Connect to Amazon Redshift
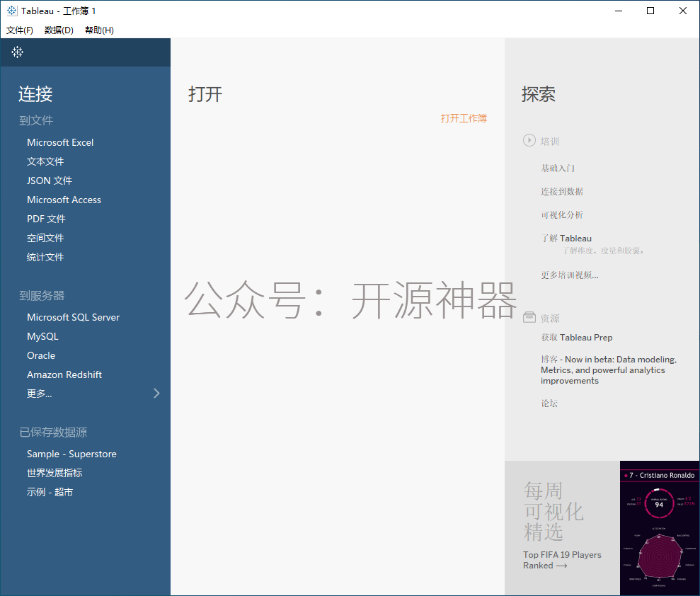 pyautogui.click(x=64, y=374)
